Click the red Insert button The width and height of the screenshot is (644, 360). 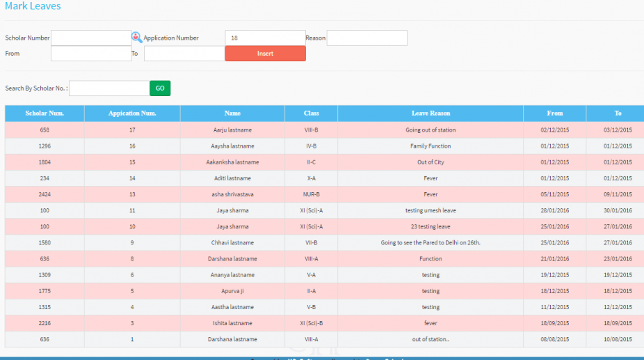click(x=265, y=54)
